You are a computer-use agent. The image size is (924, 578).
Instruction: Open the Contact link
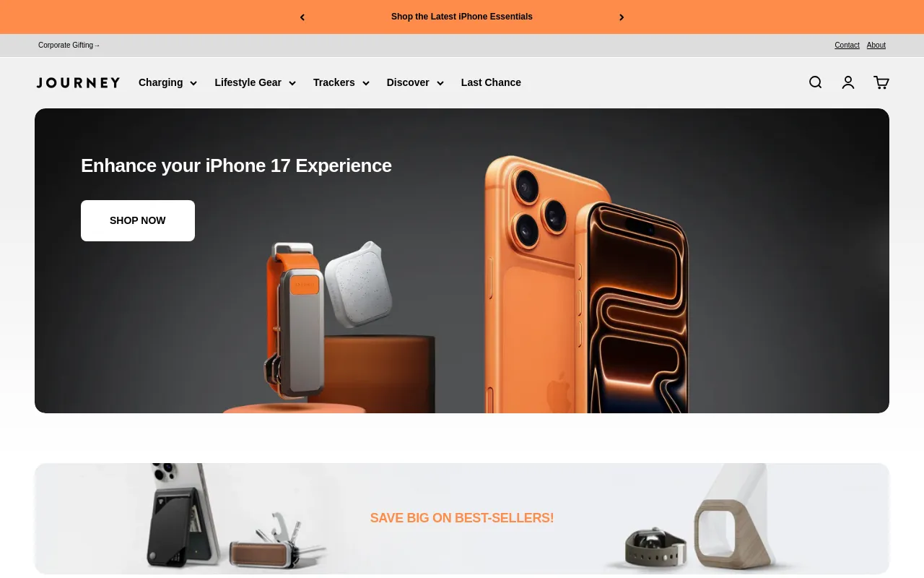pos(847,45)
